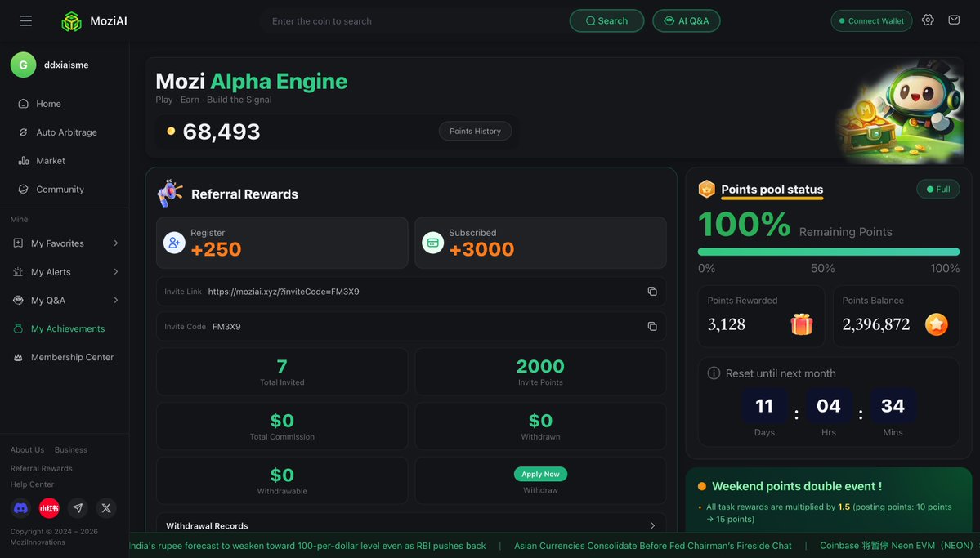The width and height of the screenshot is (980, 558).
Task: Click the 11 Days countdown tile
Action: (x=763, y=406)
